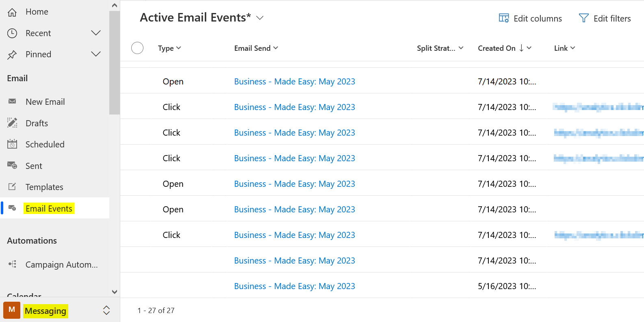Screen dimensions: 644x322
Task: Click the sidebar scrollbar thumb
Action: [x=115, y=63]
